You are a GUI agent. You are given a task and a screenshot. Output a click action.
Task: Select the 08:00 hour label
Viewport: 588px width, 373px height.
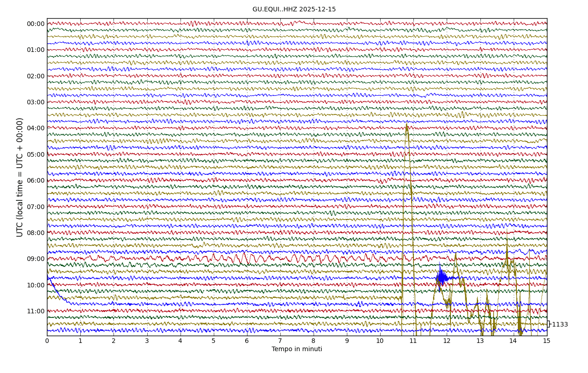tap(36, 233)
